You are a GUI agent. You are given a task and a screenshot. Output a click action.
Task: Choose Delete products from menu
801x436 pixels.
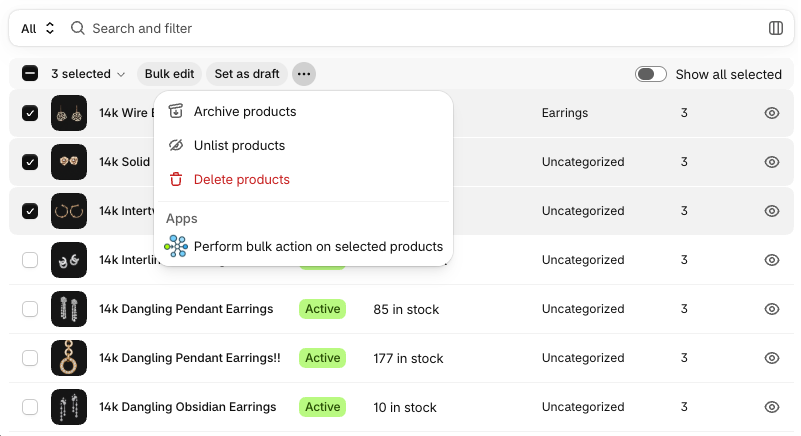click(304, 179)
